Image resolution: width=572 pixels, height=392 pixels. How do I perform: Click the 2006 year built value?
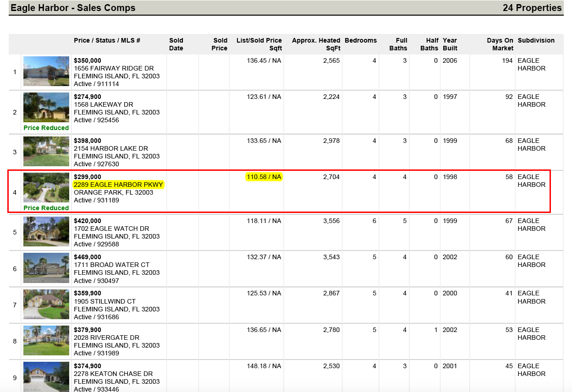(x=450, y=60)
